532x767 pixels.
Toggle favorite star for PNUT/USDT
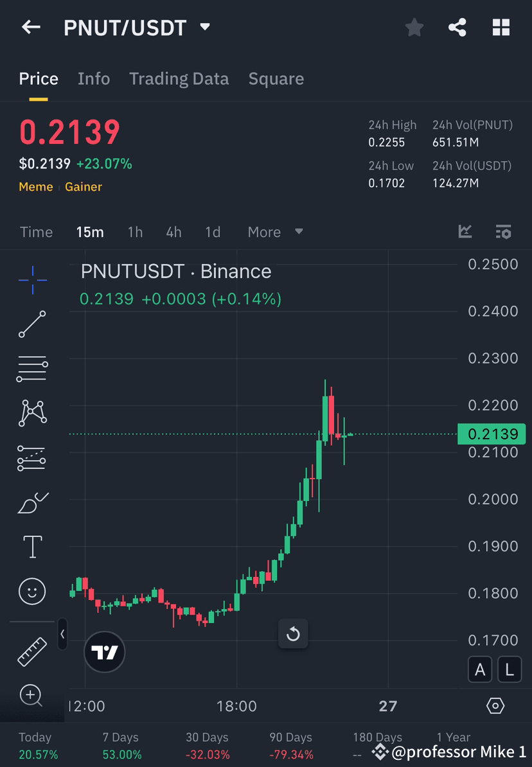pos(414,27)
